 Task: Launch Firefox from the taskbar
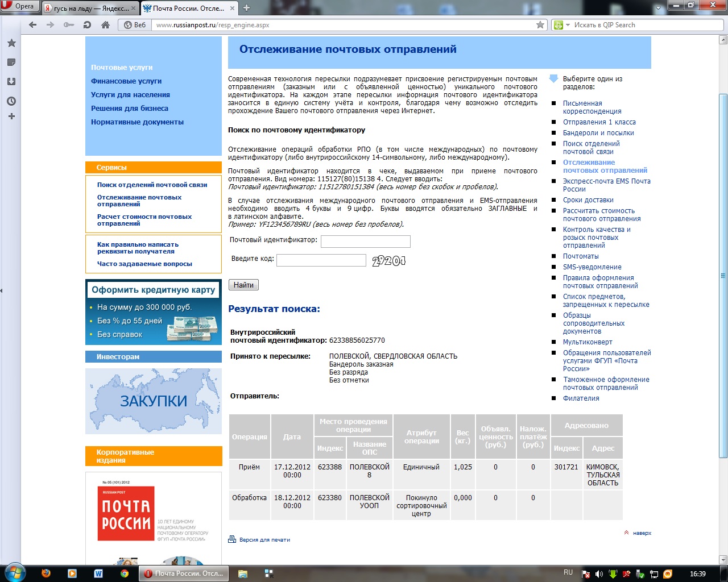(46, 573)
